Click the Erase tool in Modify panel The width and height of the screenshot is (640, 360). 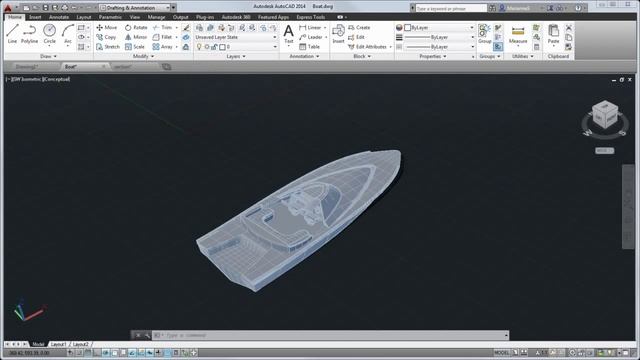tap(186, 27)
